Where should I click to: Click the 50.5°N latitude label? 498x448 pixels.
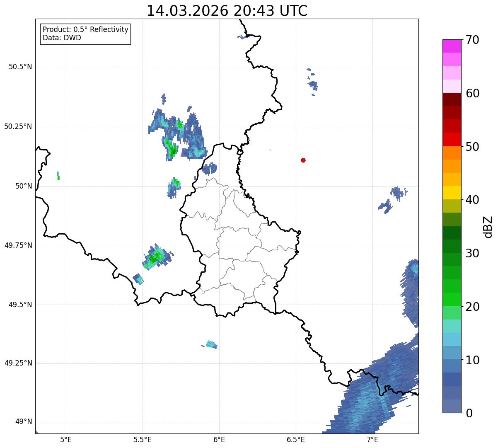pyautogui.click(x=20, y=67)
